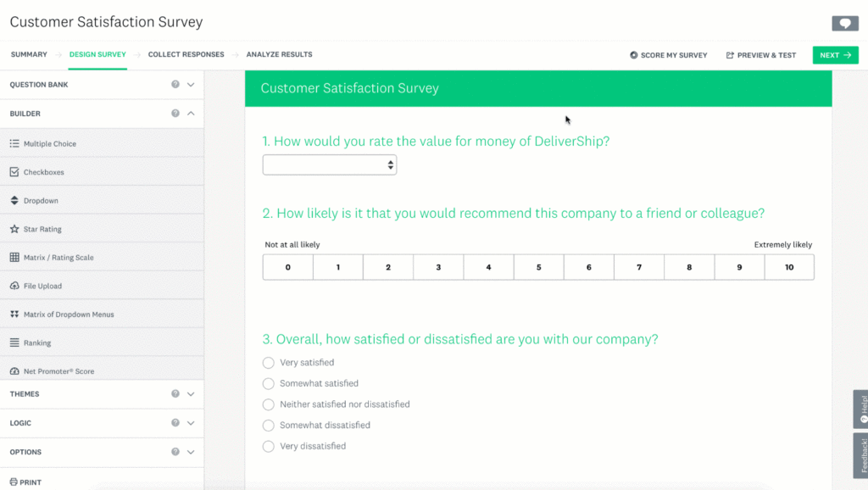Open Preview & Test
Image resolution: width=868 pixels, height=490 pixels.
coord(760,55)
